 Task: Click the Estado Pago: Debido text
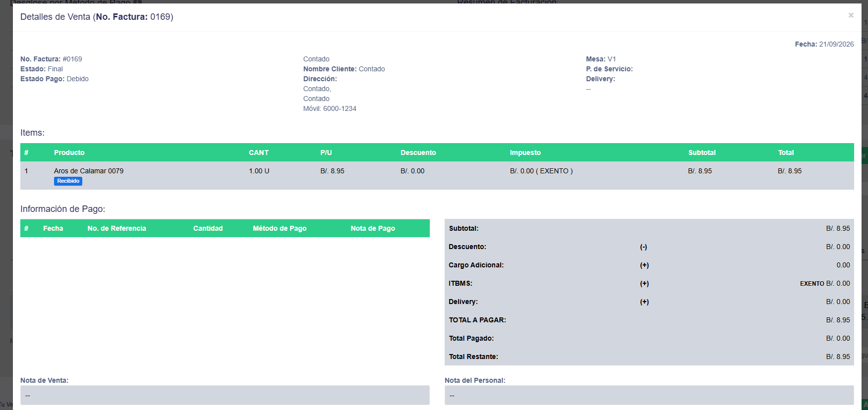[55, 79]
